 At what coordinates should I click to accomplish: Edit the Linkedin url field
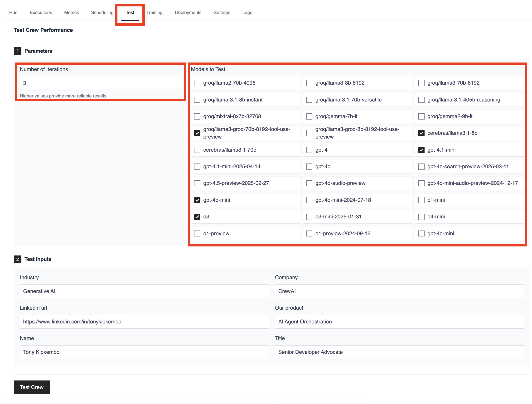[x=144, y=322]
